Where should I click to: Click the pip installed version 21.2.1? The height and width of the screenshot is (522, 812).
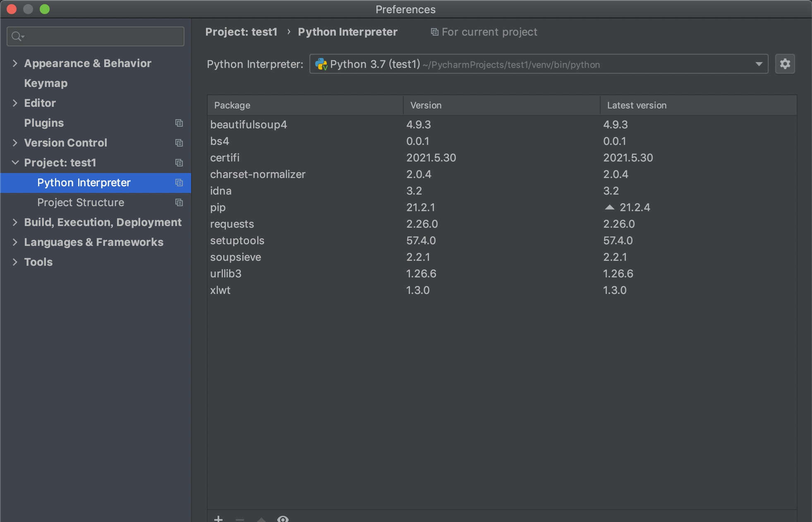[420, 207]
